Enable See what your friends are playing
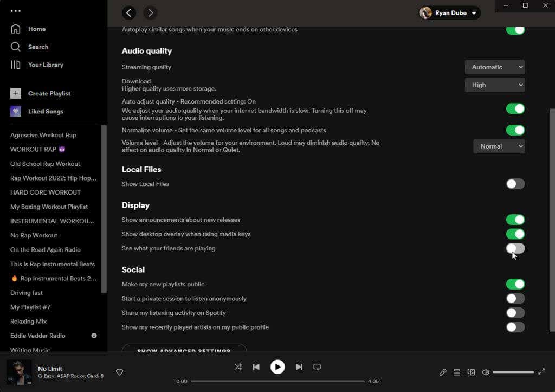This screenshot has width=555, height=392. tap(515, 248)
